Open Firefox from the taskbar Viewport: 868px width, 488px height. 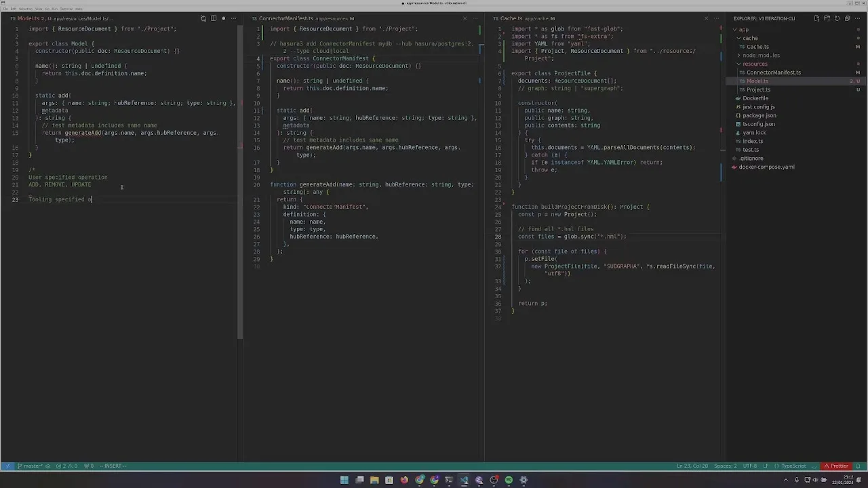[x=404, y=480]
